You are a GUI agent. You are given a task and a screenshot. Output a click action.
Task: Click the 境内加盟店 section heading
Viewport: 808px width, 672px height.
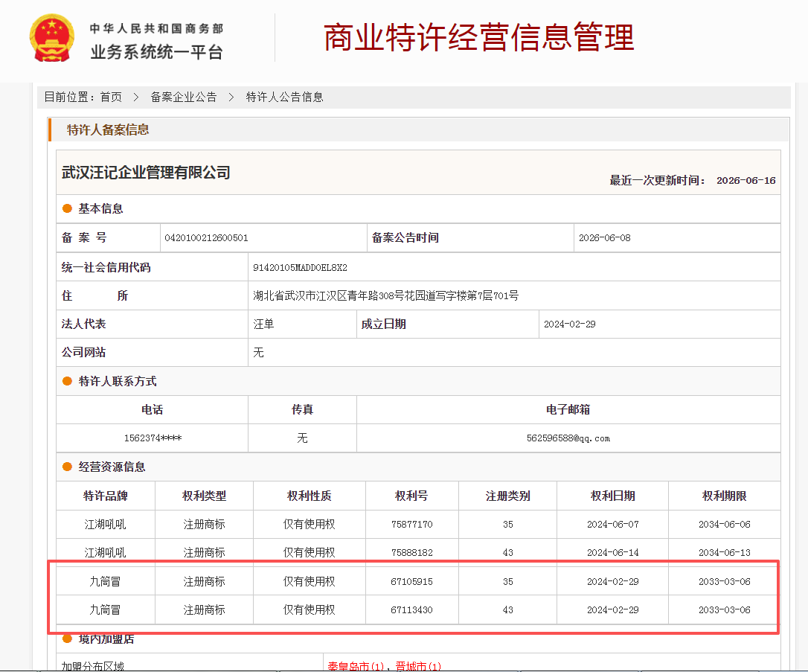click(106, 639)
